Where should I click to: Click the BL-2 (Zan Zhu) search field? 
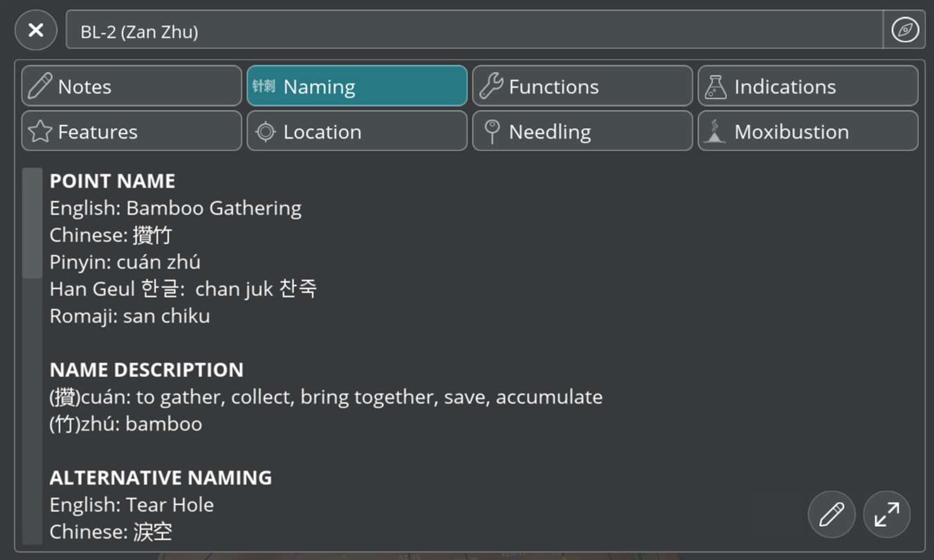[475, 30]
